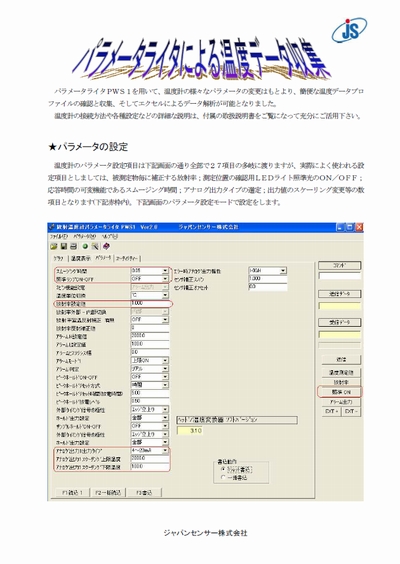The image size is (400, 564).
Task: Open the アナログ出力1 出力タイプ 4~20mA dropdown
Action: click(x=150, y=450)
